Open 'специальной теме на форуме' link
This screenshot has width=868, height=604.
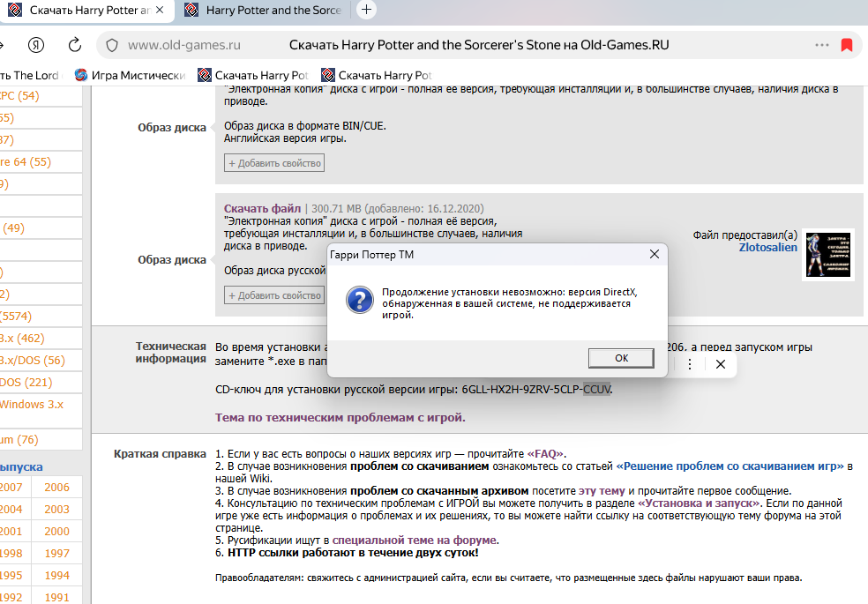point(414,541)
